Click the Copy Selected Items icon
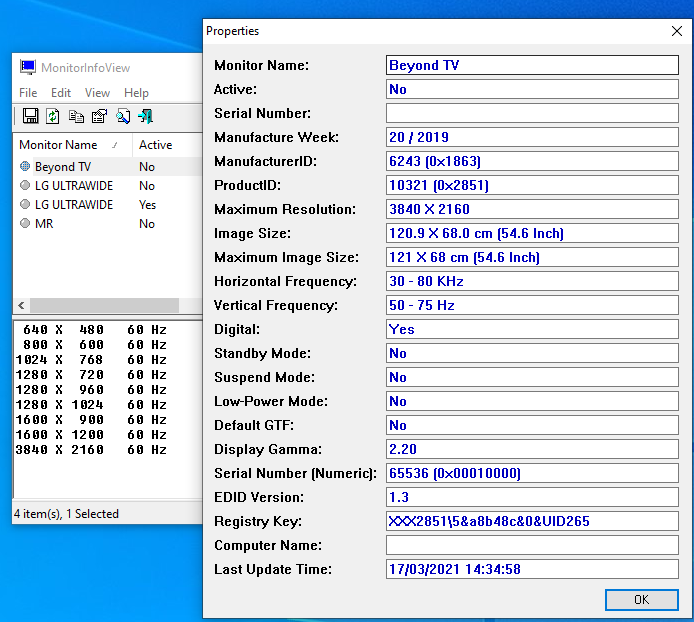 pos(76,116)
